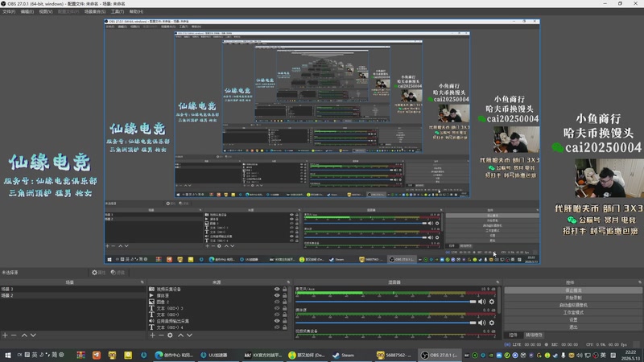The height and width of the screenshot is (362, 644).
Task: Open source 属性 (properties) gear button
Action: [x=98, y=272]
